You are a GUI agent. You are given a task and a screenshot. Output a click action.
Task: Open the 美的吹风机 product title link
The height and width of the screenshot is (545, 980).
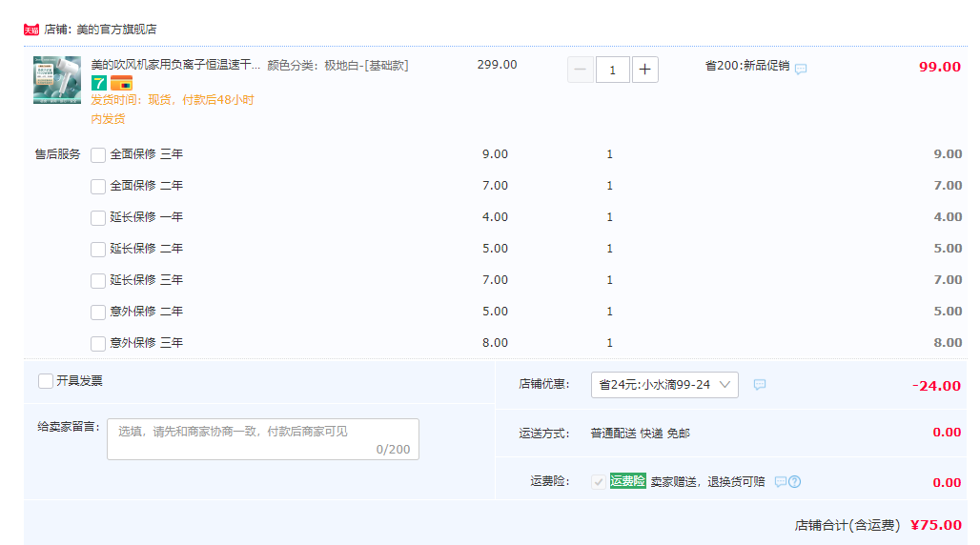pos(175,65)
